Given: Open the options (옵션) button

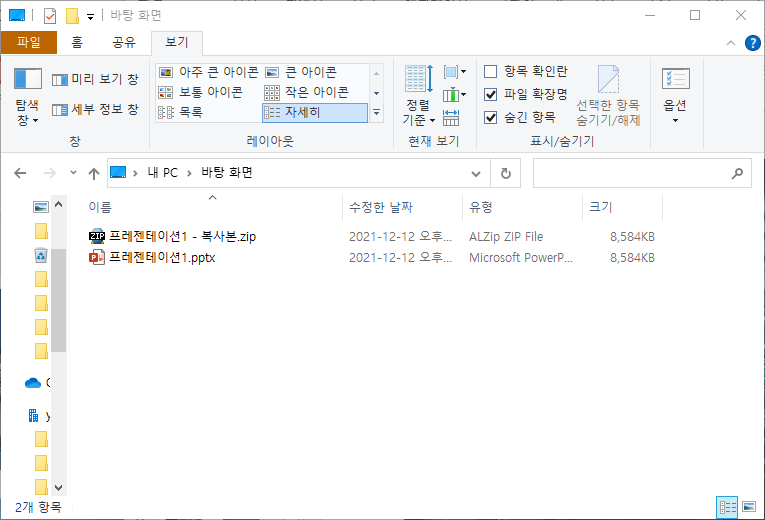Looking at the screenshot, I should coord(675,96).
